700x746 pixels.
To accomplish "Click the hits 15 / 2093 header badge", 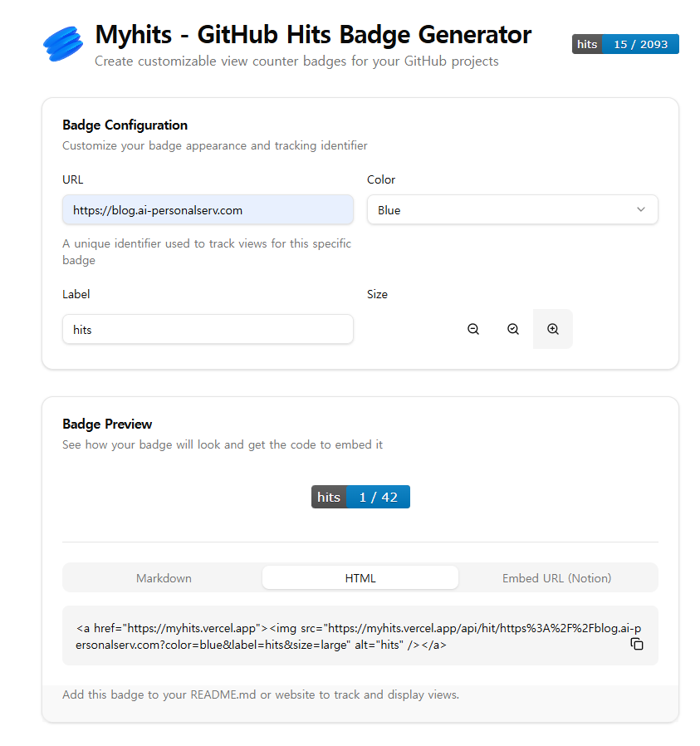I will tap(625, 44).
